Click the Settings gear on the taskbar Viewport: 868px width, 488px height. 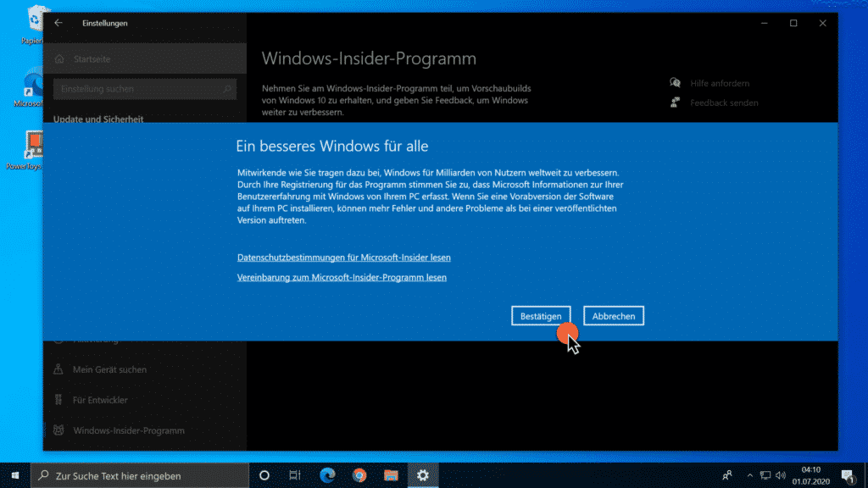(423, 475)
